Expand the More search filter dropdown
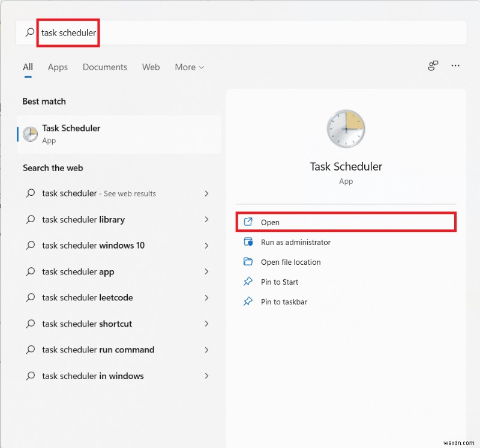The width and height of the screenshot is (480, 448). (189, 67)
